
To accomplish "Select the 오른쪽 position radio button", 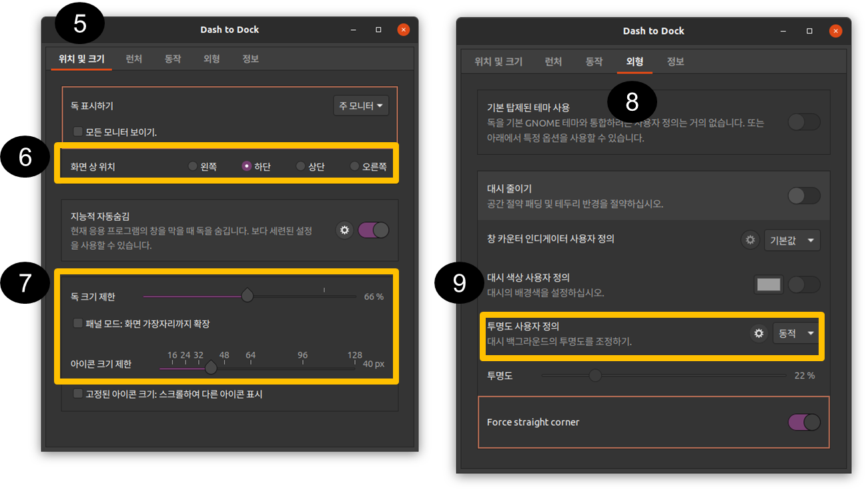I will coord(355,166).
